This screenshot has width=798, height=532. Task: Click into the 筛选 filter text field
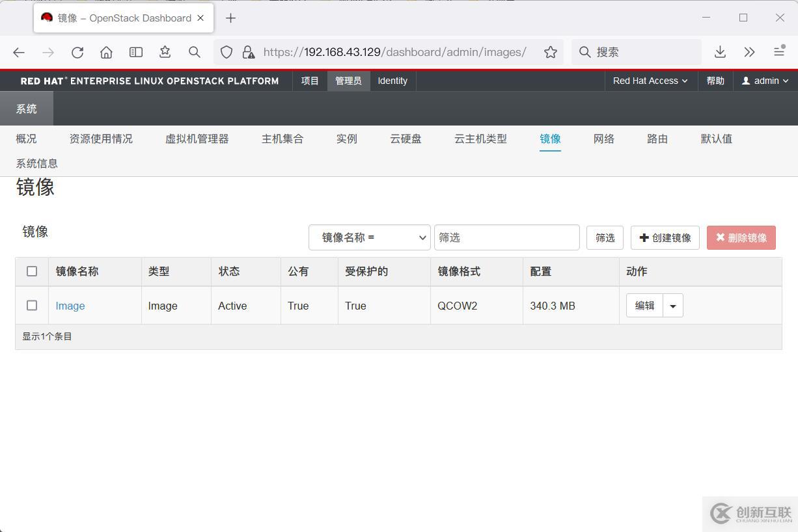506,237
